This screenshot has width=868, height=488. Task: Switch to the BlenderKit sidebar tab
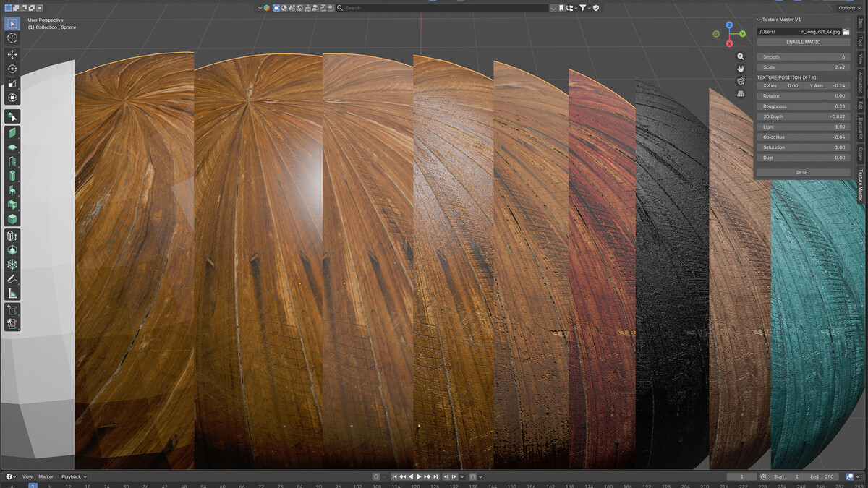[x=860, y=128]
